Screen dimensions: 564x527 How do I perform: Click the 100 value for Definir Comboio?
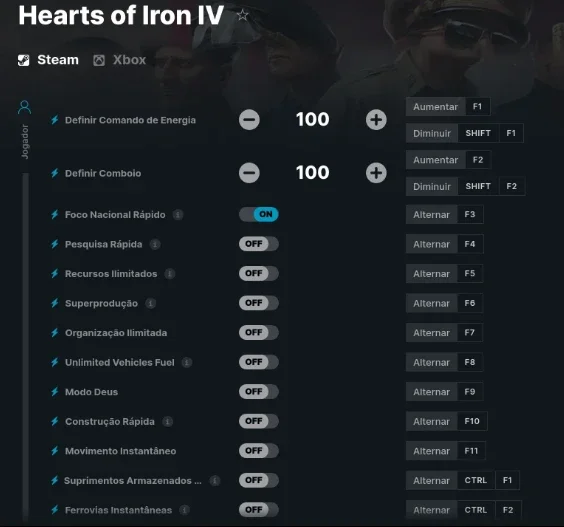coord(312,173)
